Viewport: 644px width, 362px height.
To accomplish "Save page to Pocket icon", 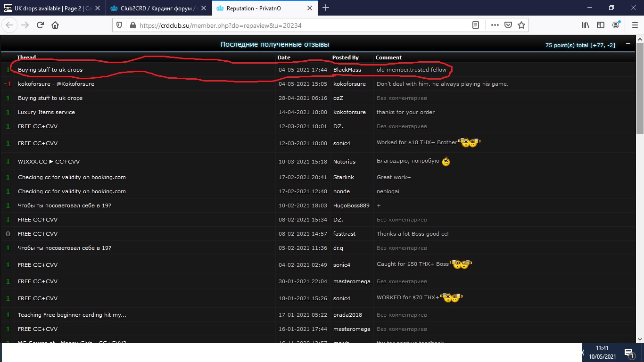I will 508,25.
